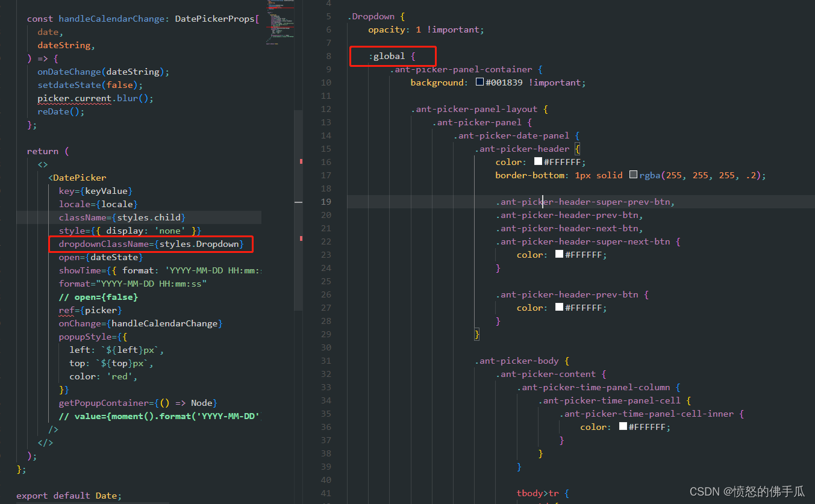Click the 'open={dateState}' prop
The width and height of the screenshot is (815, 504).
pos(101,257)
